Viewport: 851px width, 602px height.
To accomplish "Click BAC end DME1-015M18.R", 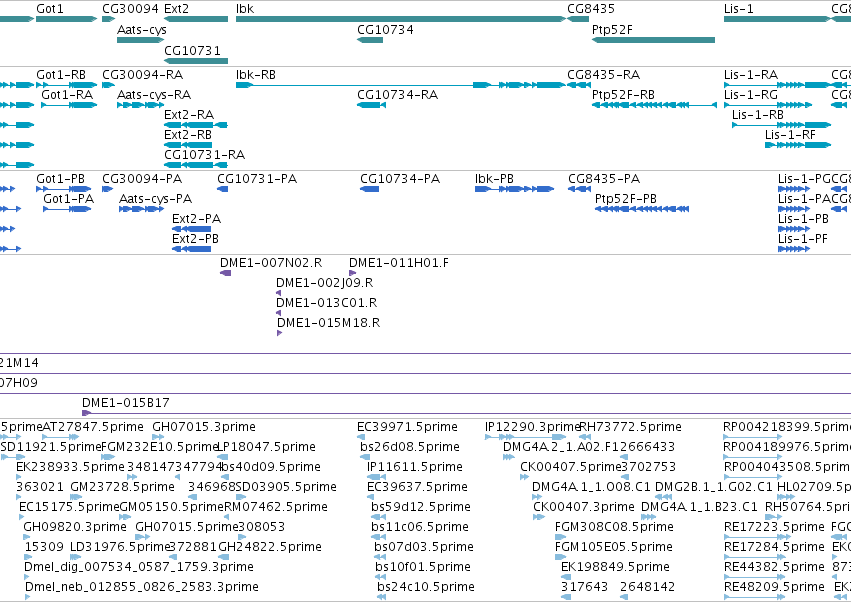I will (280, 333).
